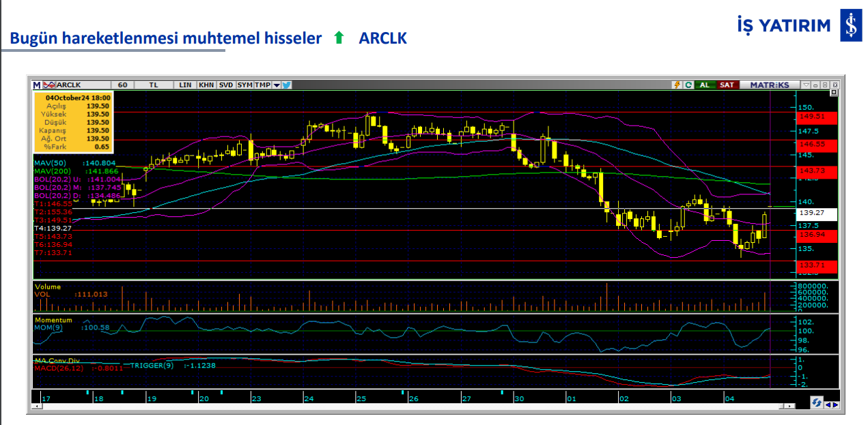Click the green C refresh icon
This screenshot has width=868, height=425.
tap(688, 85)
